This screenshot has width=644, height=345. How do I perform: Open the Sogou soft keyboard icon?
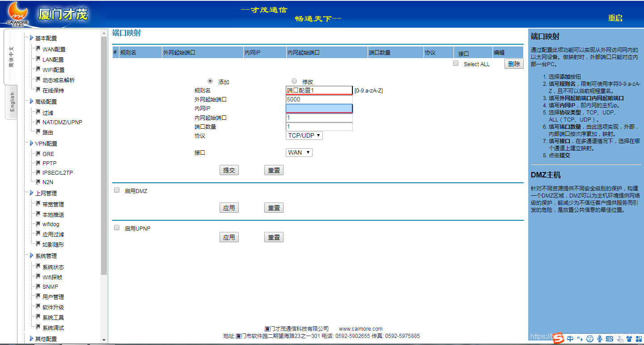coord(610,339)
